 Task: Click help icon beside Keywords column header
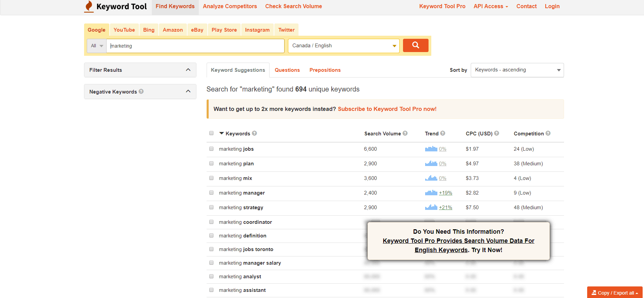pyautogui.click(x=255, y=133)
